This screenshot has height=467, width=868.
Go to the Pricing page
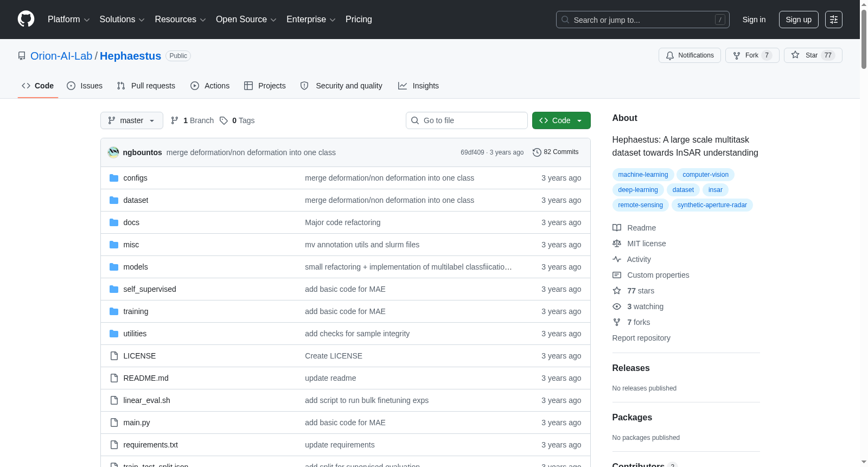tap(359, 20)
